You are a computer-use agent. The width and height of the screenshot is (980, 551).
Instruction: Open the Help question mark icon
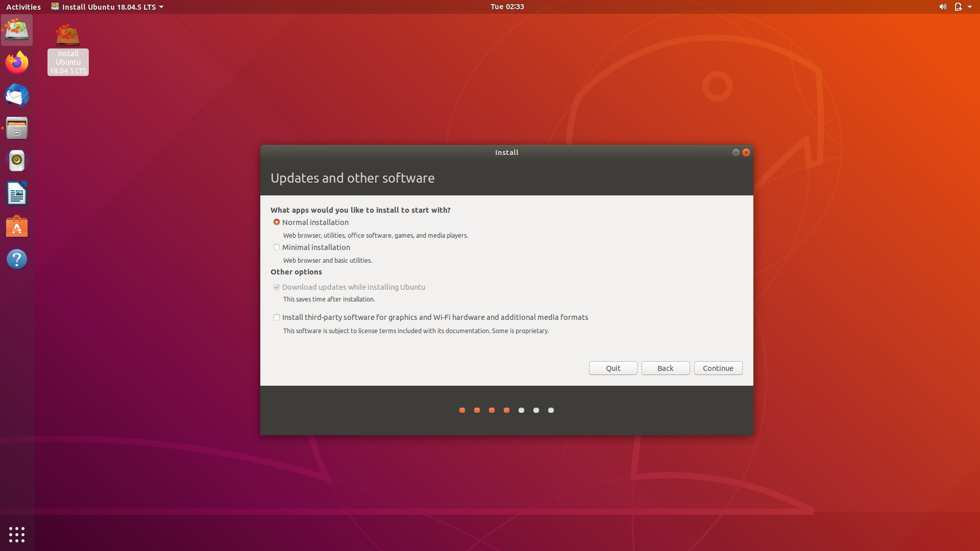point(17,259)
